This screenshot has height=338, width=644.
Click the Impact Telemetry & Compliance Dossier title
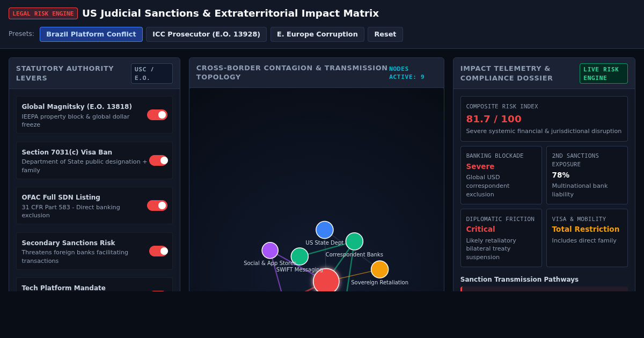click(507, 73)
